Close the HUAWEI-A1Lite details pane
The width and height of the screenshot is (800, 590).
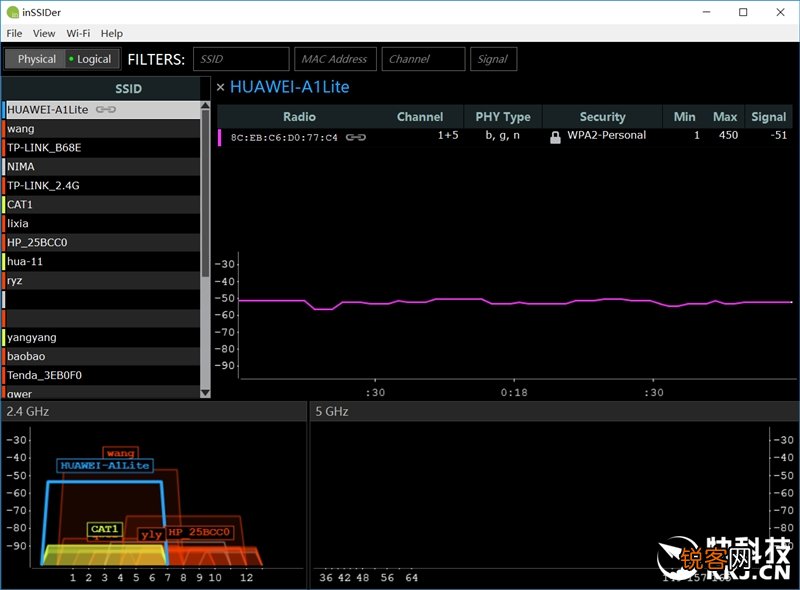(220, 87)
